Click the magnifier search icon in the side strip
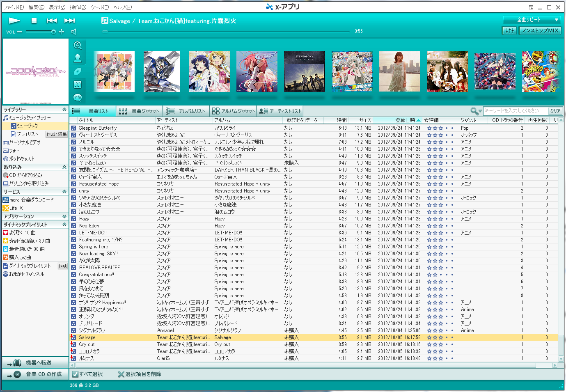 pyautogui.click(x=78, y=46)
